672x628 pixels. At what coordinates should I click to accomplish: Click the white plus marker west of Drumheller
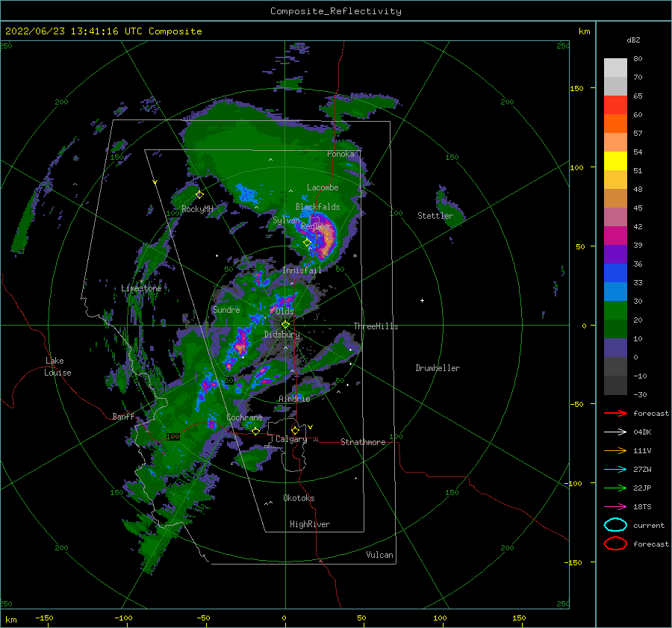422,300
